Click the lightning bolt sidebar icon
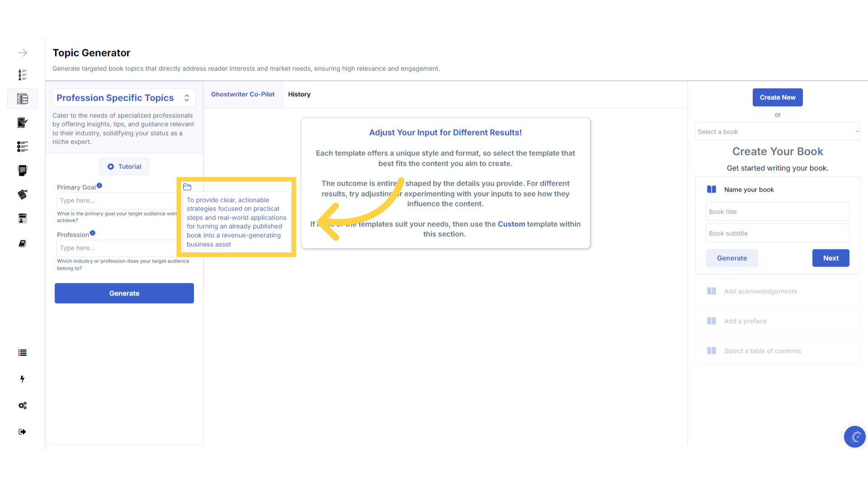Viewport: 868px width, 488px height. pyautogui.click(x=22, y=379)
